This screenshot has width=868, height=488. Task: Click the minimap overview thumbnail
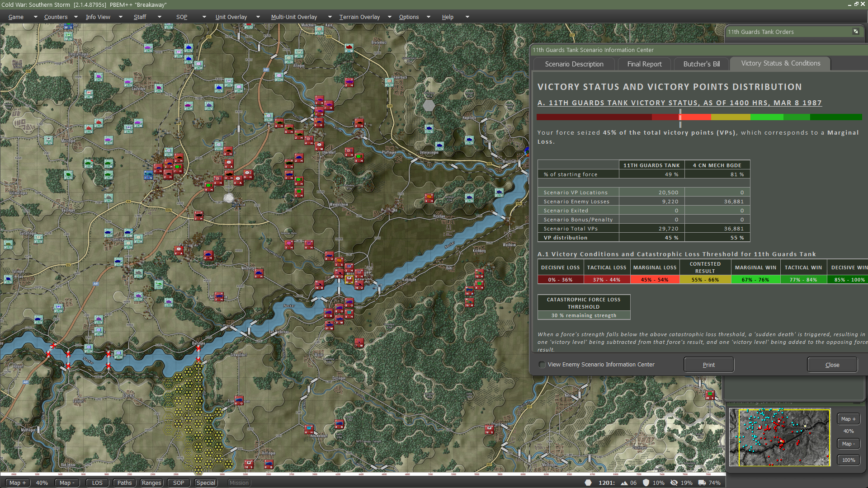[x=779, y=437]
